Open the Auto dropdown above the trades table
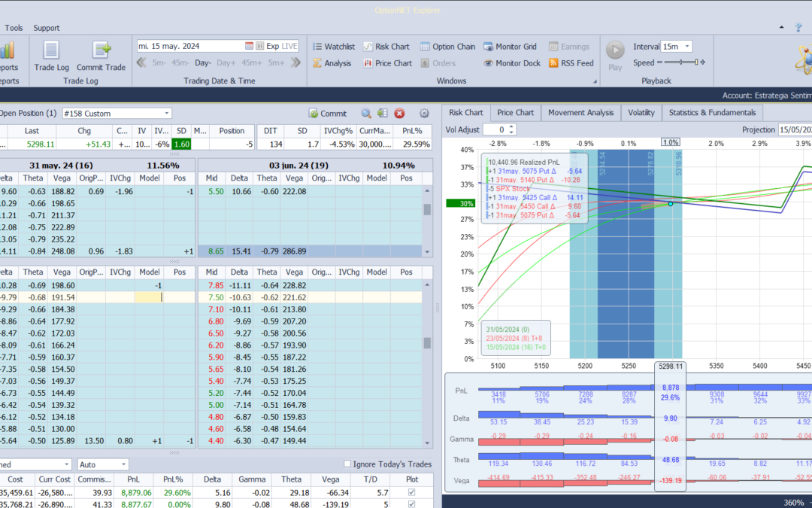Screen dimensions: 812x508 123,465
